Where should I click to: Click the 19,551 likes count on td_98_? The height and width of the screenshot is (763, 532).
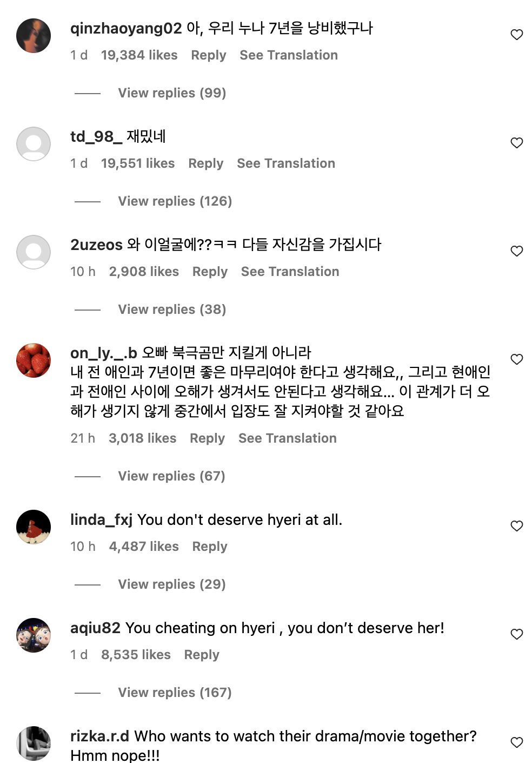[x=138, y=163]
